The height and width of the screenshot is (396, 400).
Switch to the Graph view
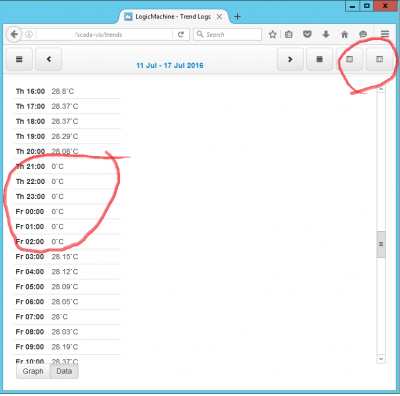click(x=33, y=371)
